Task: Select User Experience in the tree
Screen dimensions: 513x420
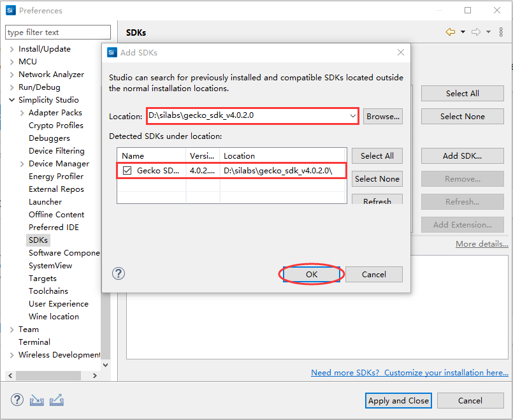Action: coord(59,304)
